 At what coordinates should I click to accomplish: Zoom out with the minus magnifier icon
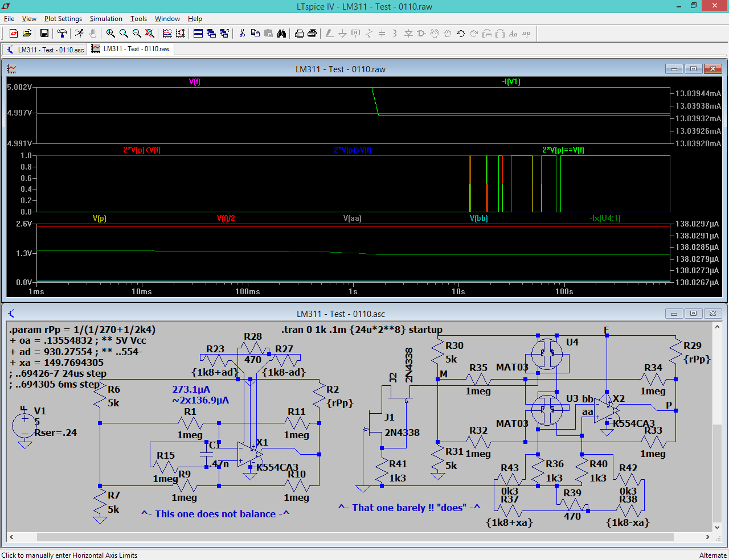click(x=137, y=34)
